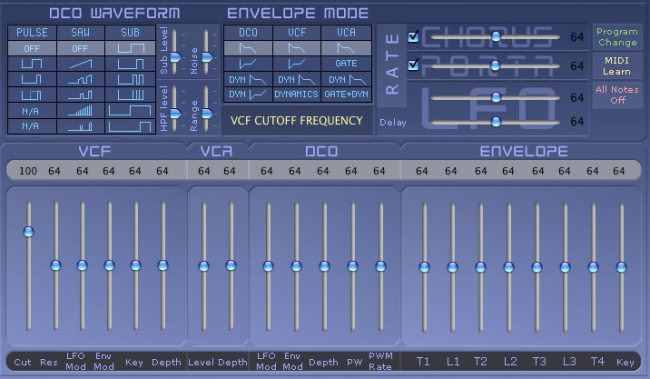Select the highlighted SUB waveform in the top row
Image resolution: width=650 pixels, height=379 pixels.
tap(130, 48)
